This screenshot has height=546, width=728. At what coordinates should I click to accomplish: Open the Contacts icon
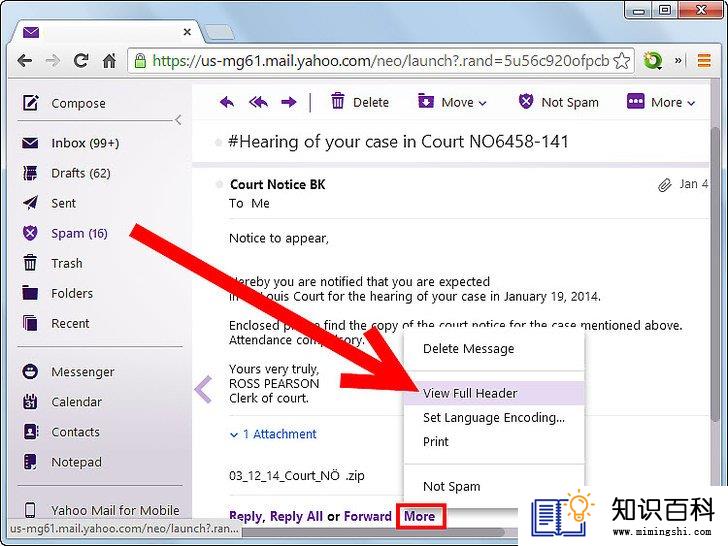pos(30,432)
